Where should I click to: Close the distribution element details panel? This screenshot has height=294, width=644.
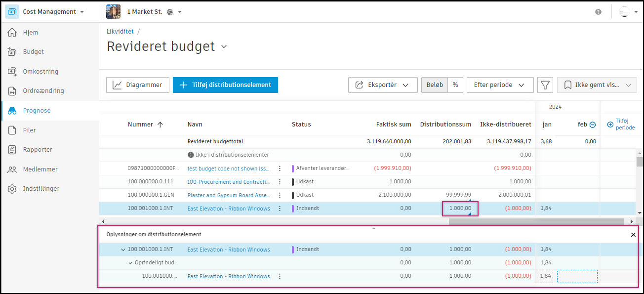[x=633, y=235]
